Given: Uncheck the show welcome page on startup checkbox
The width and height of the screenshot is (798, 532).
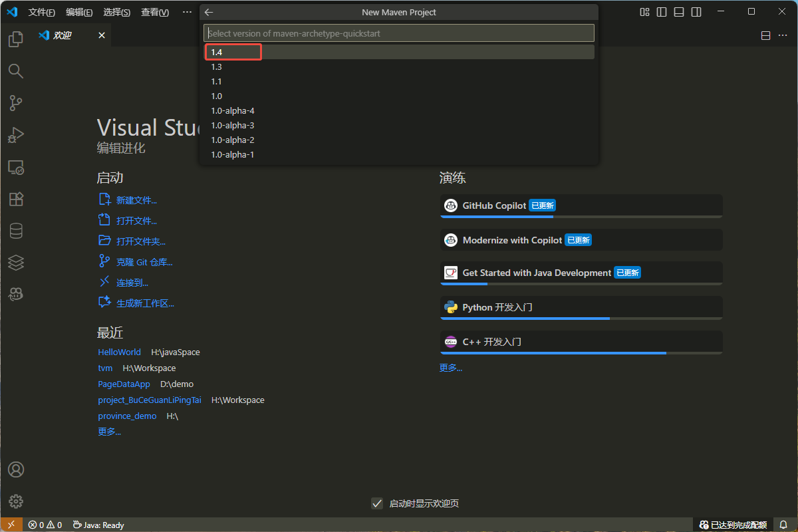Looking at the screenshot, I should [377, 503].
